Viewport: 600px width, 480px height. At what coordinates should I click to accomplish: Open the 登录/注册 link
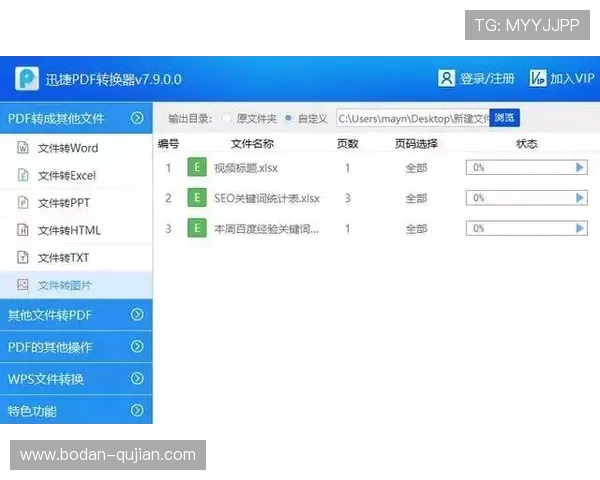(x=487, y=78)
